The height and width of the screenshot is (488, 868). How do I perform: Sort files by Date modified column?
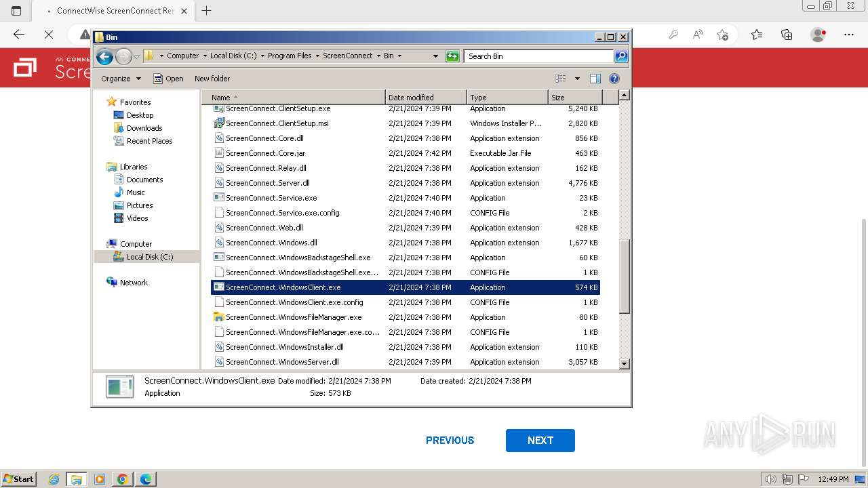(x=426, y=98)
